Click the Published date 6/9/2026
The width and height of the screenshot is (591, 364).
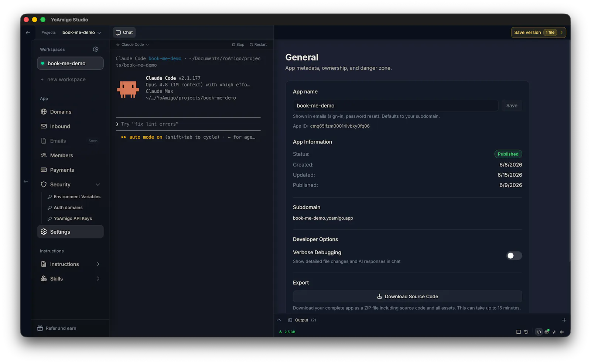510,185
